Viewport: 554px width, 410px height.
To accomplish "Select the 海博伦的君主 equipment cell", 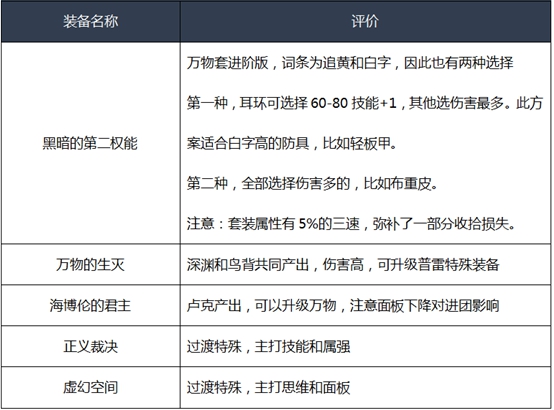I will click(90, 305).
